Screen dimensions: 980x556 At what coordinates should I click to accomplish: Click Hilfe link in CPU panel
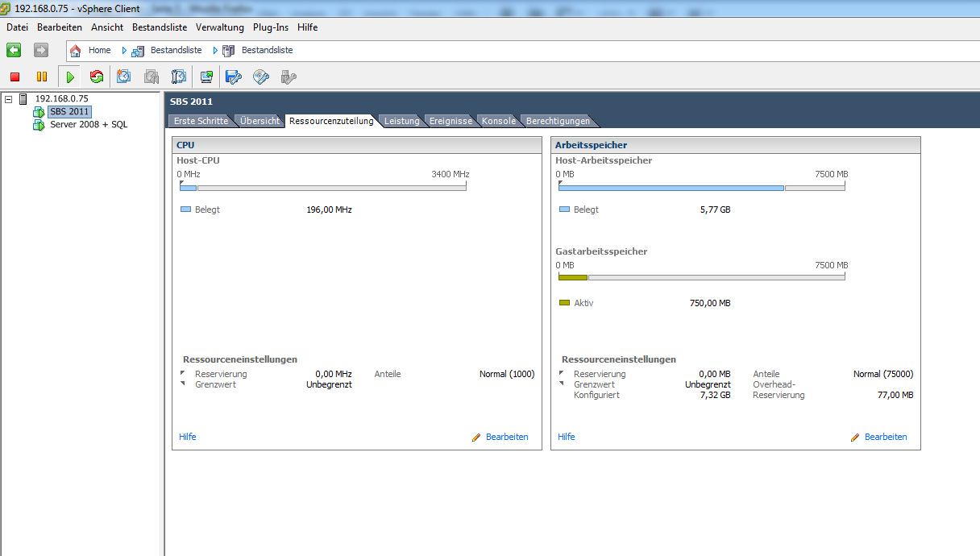(188, 437)
